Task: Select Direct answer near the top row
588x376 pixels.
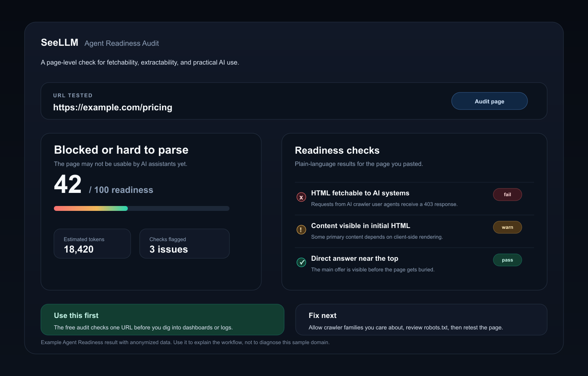Action: (x=414, y=264)
